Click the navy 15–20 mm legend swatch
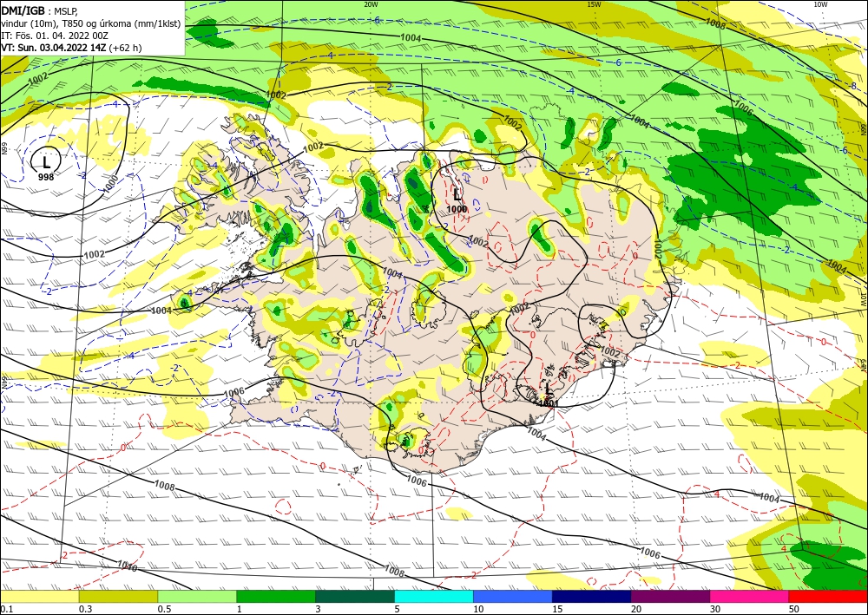 click(592, 597)
